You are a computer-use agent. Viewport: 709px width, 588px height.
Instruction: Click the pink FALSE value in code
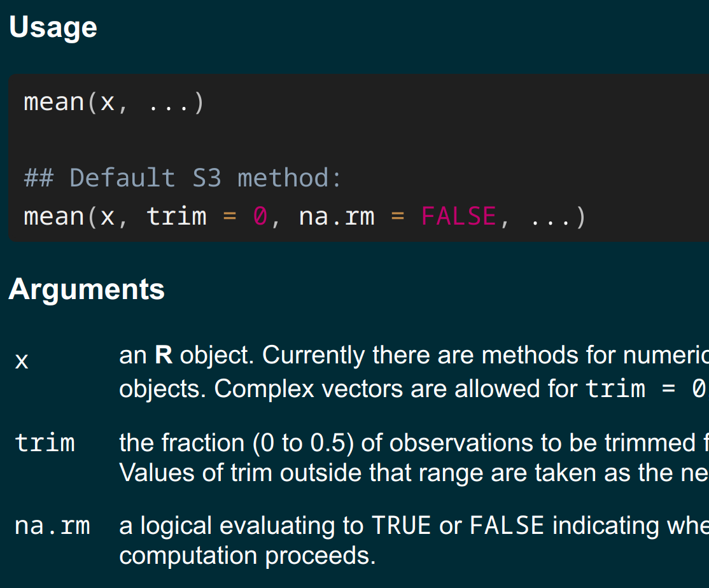point(458,216)
